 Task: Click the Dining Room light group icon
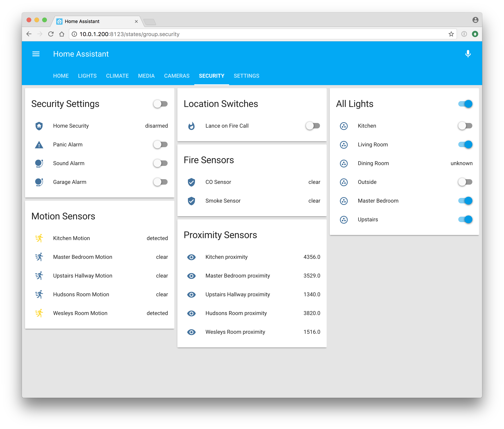(344, 163)
